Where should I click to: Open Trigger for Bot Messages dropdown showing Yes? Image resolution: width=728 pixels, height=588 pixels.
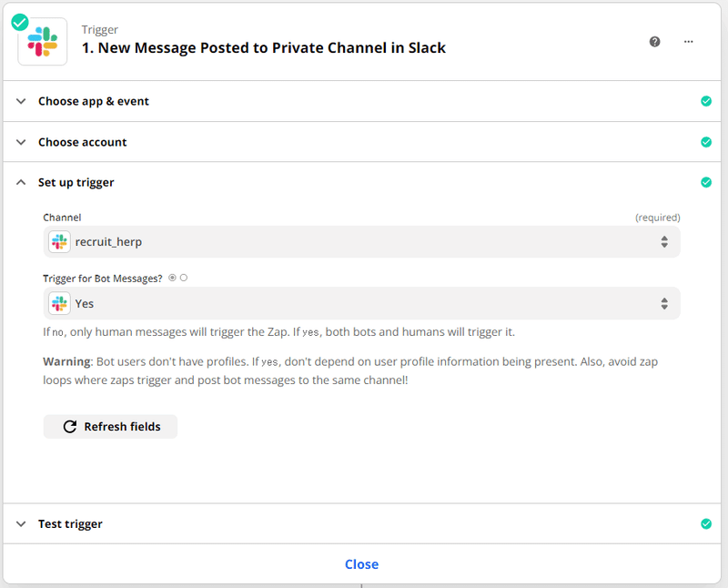click(361, 304)
